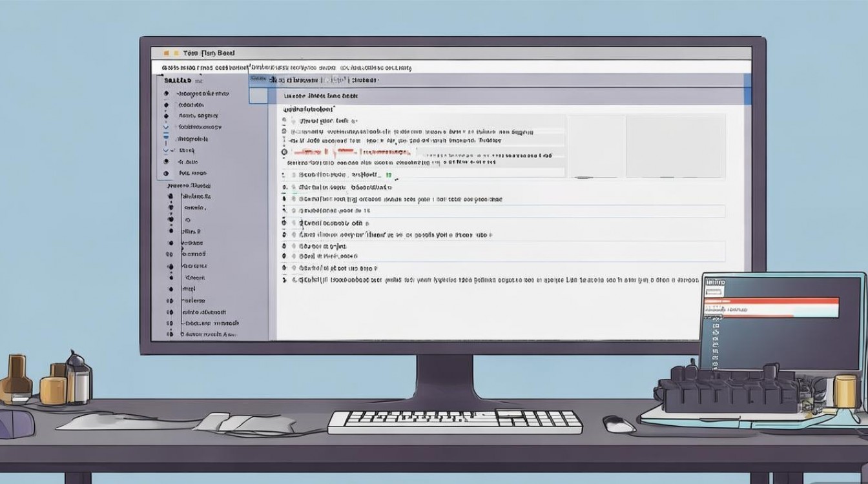Click the red highlighted bar on the small monitor
The image size is (868, 484).
[772, 302]
